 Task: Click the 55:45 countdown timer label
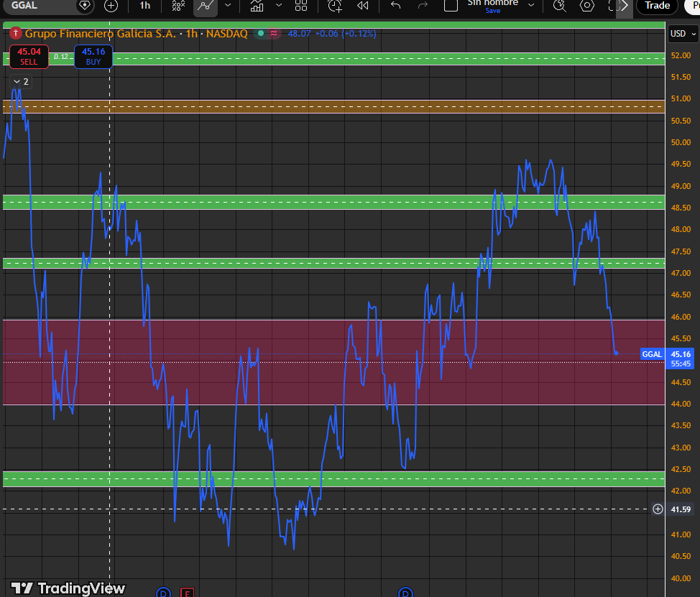(681, 364)
